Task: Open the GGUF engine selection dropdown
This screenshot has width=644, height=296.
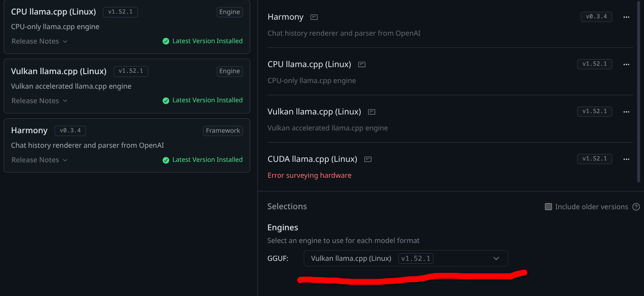Action: 406,258
